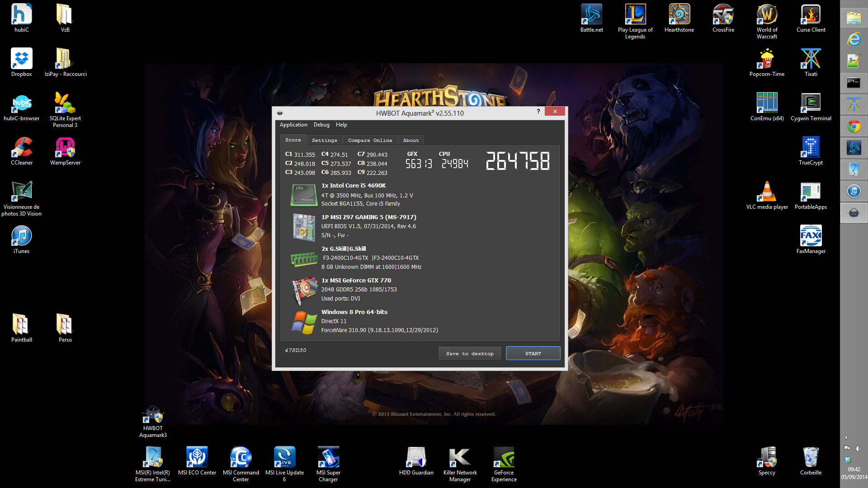This screenshot has width=868, height=488.
Task: Click the MSI GeForce GTX 770 card icon
Action: click(x=305, y=291)
